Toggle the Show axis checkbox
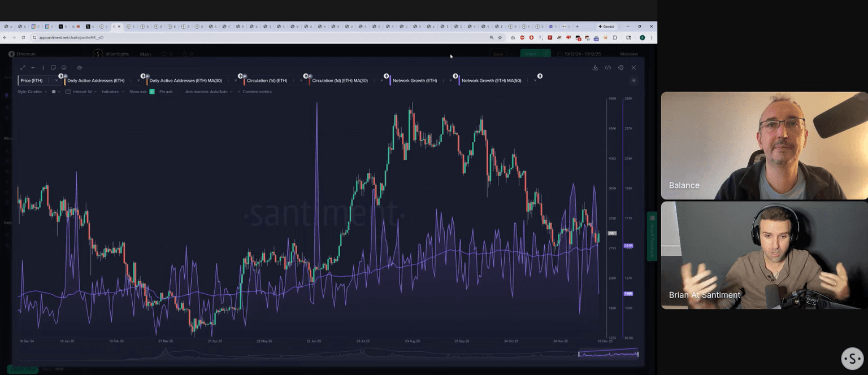 [x=151, y=91]
